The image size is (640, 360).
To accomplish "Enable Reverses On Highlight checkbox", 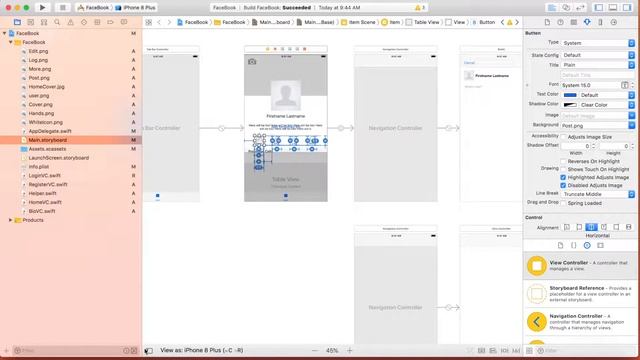I will point(563,162).
